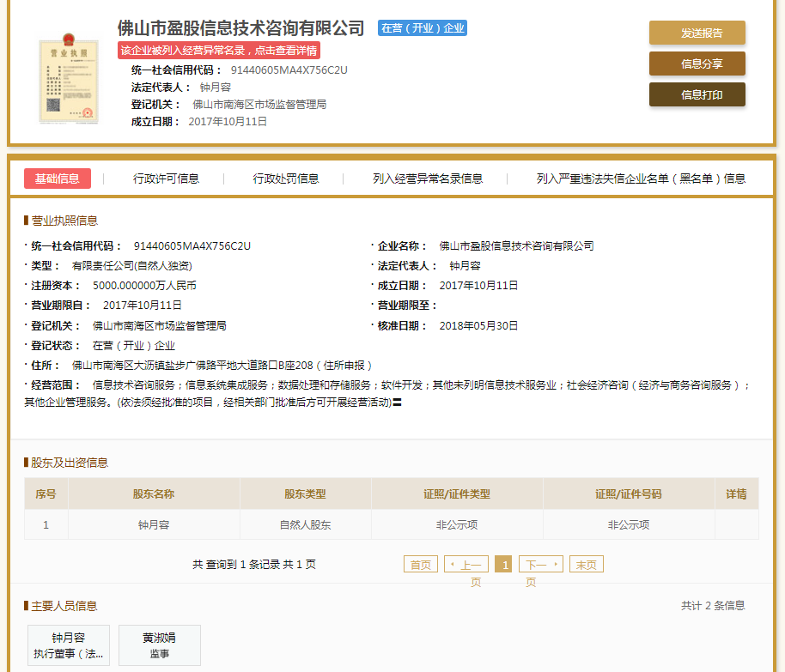Open the 行政处罚信息 tab
Viewport: 785px width, 672px height.
click(x=285, y=179)
